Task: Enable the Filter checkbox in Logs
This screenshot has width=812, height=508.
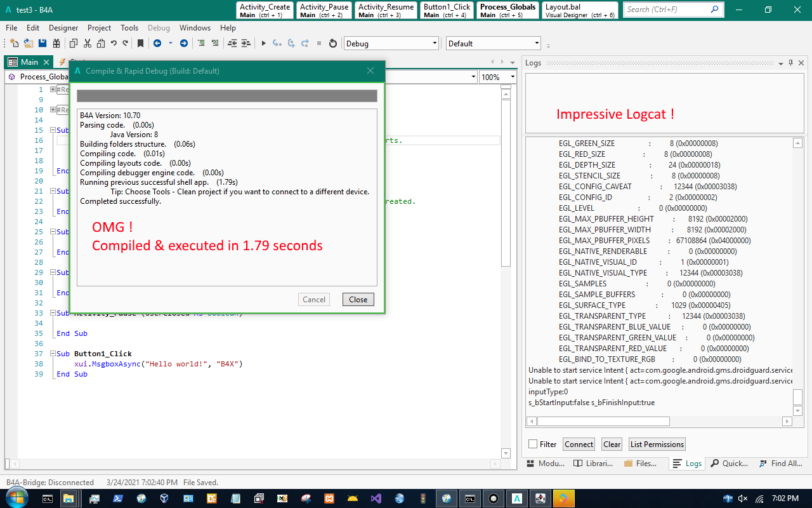Action: click(533, 444)
